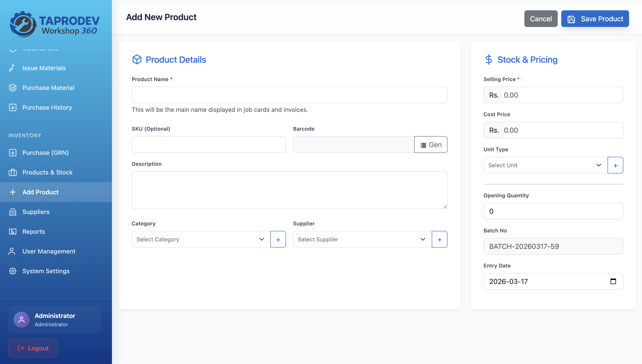Click the plus button beside Supplier dropdown

coord(439,239)
